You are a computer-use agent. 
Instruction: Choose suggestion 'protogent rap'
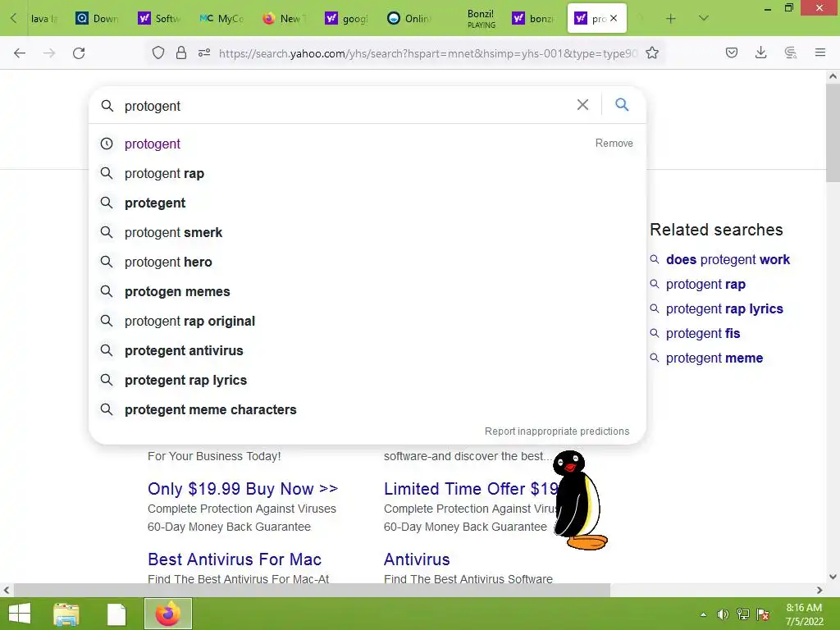click(x=367, y=174)
